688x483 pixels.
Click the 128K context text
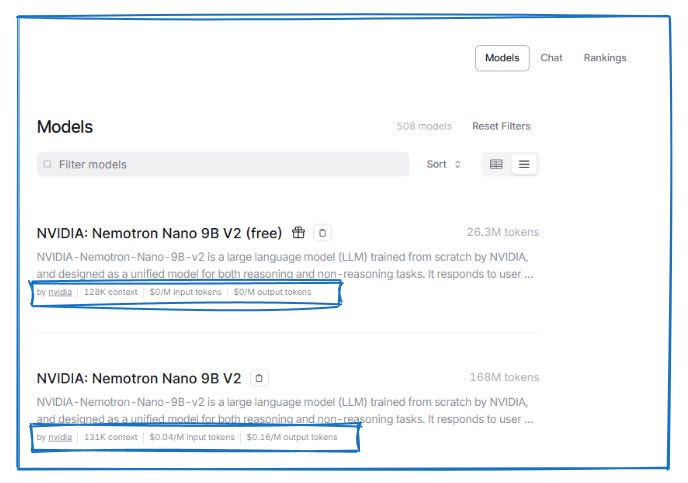(111, 292)
